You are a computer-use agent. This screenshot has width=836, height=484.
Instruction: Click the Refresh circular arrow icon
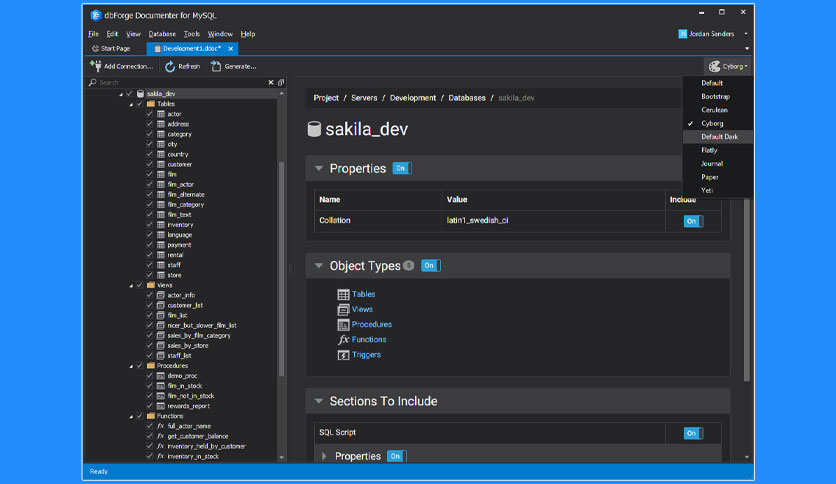point(170,66)
